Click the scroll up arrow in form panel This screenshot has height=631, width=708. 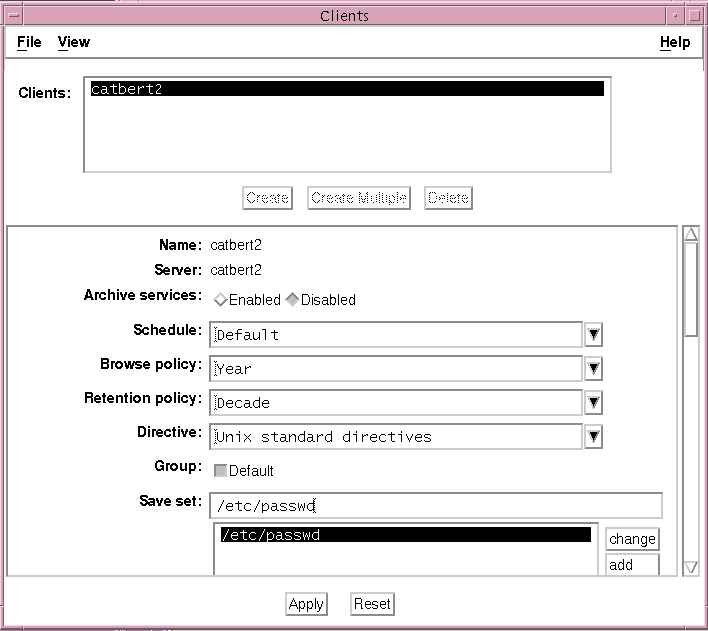pyautogui.click(x=691, y=235)
